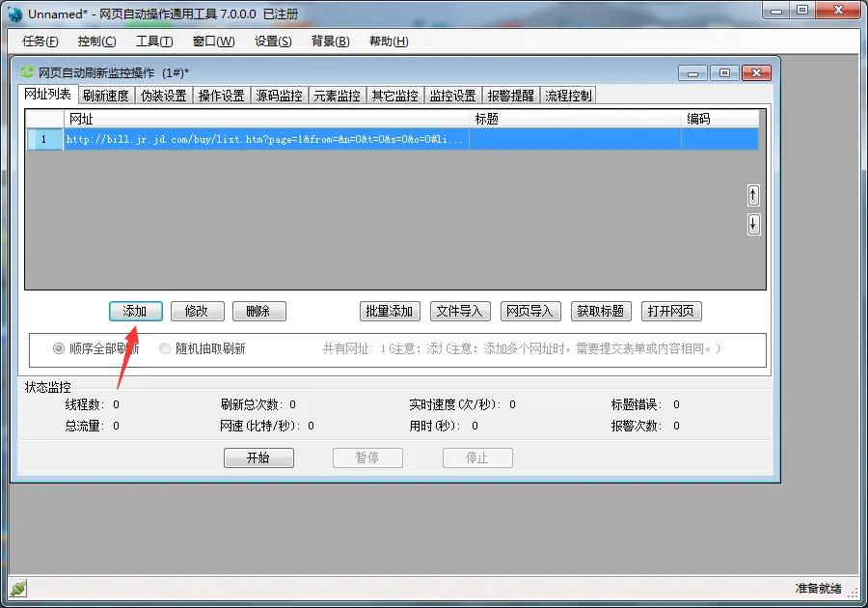The height and width of the screenshot is (608, 868).
Task: Maximize the 网页自动刷新监控操作 inner window
Action: [724, 73]
